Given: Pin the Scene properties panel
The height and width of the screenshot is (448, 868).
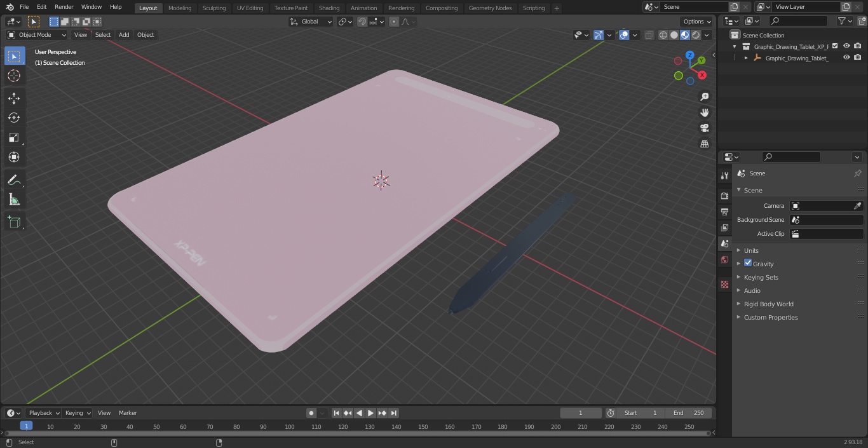Looking at the screenshot, I should pyautogui.click(x=857, y=173).
